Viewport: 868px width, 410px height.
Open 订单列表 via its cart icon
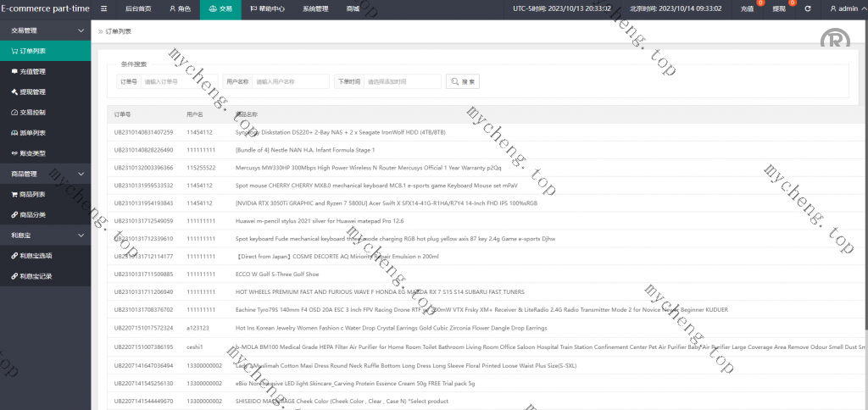click(14, 51)
